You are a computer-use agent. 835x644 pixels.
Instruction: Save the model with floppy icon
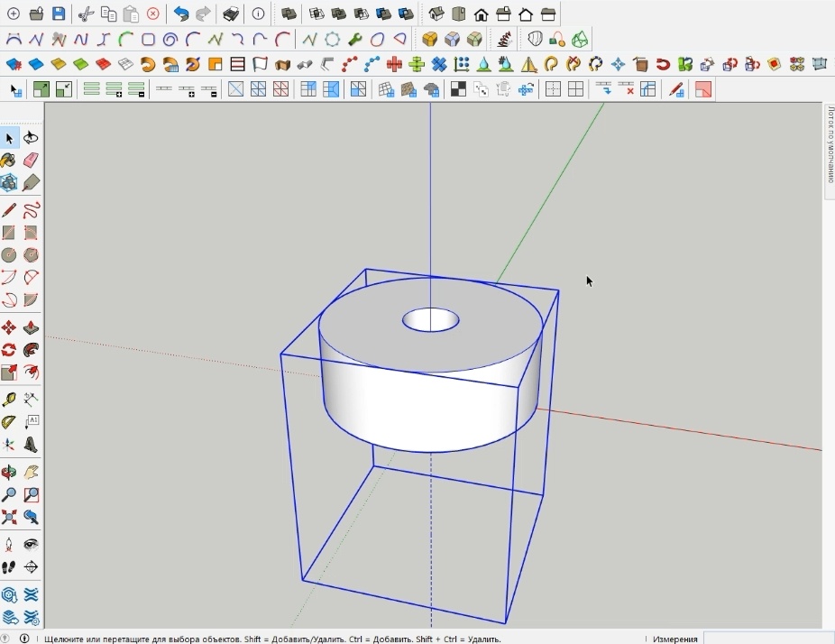tap(59, 14)
